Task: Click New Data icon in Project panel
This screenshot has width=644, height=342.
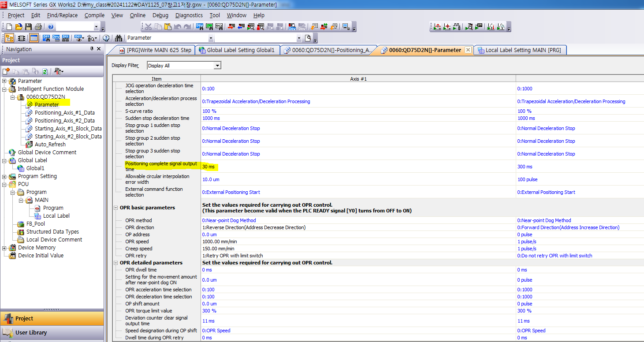Action: point(6,71)
